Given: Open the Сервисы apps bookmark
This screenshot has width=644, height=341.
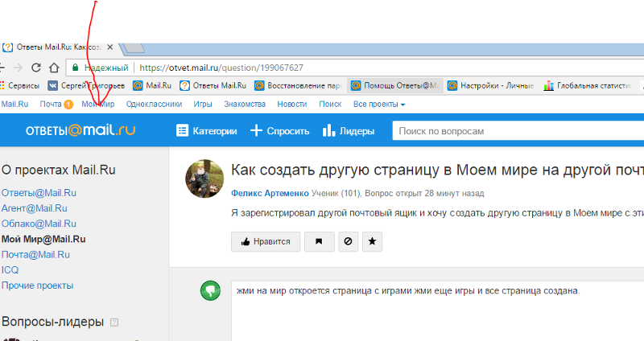Looking at the screenshot, I should click(x=20, y=86).
